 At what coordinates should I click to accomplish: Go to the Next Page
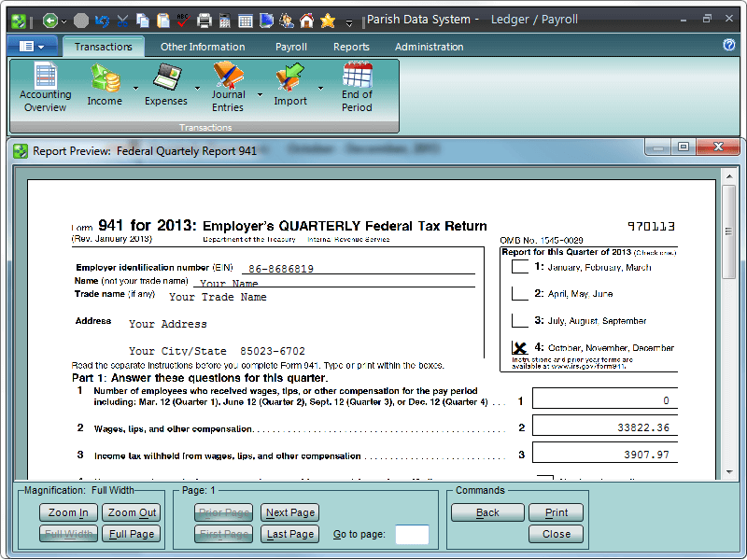coord(290,512)
